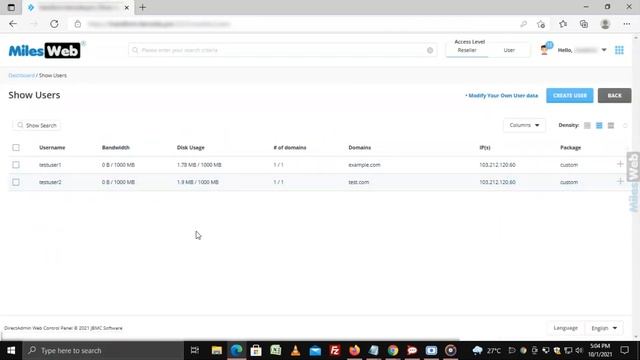Tick the select-all users checkbox
The height and width of the screenshot is (360, 640).
coord(16,147)
